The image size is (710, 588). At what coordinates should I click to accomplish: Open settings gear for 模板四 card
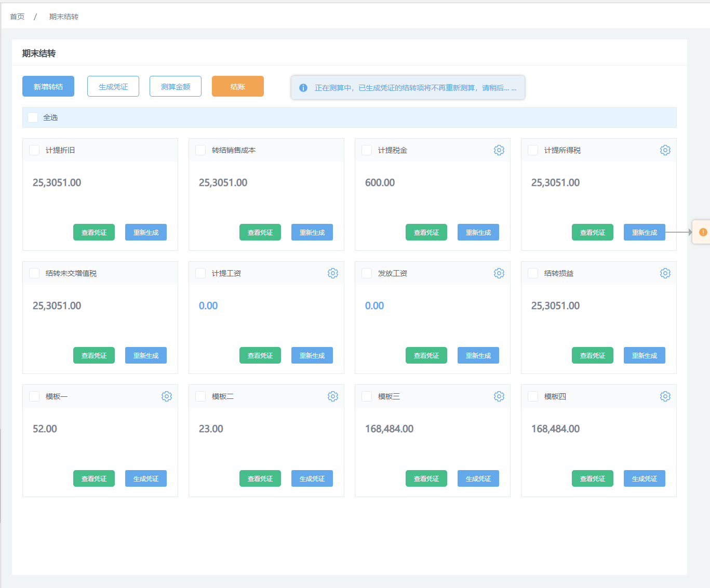pos(665,396)
